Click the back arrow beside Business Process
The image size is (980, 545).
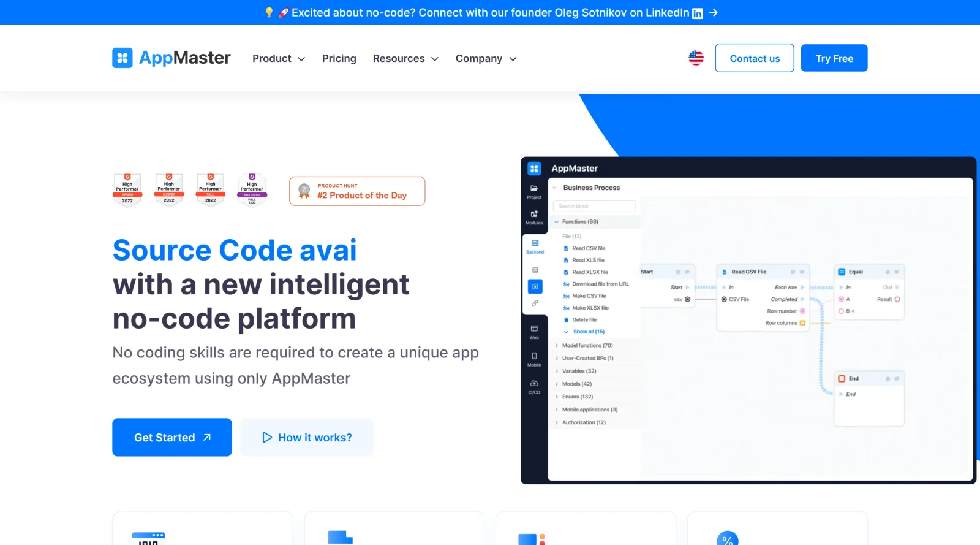(x=555, y=188)
